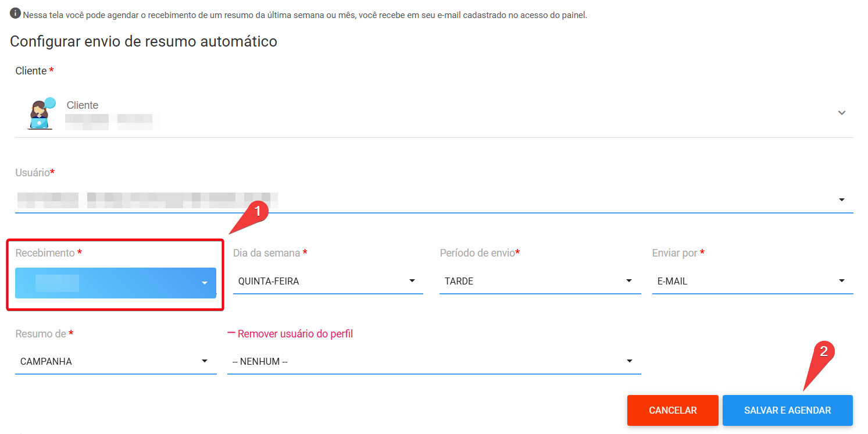Select the QUINTA-FEIRA value text
This screenshot has height=434, width=868.
[x=269, y=282]
